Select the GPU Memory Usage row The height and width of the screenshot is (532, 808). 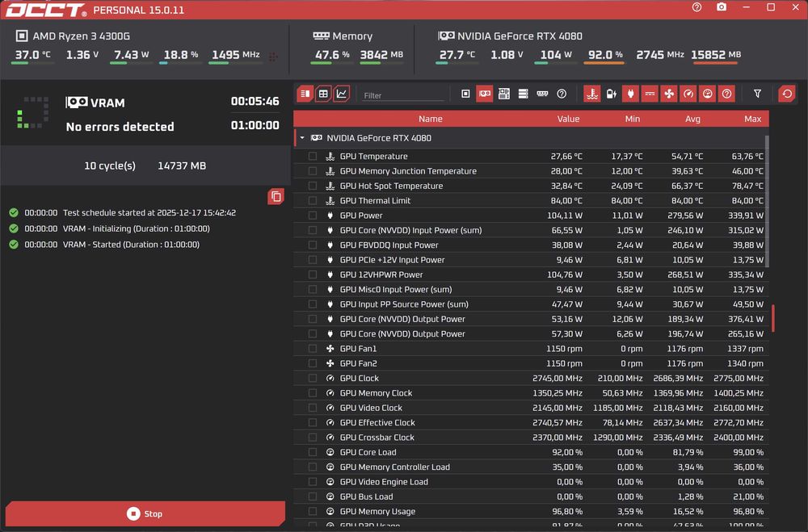532,511
